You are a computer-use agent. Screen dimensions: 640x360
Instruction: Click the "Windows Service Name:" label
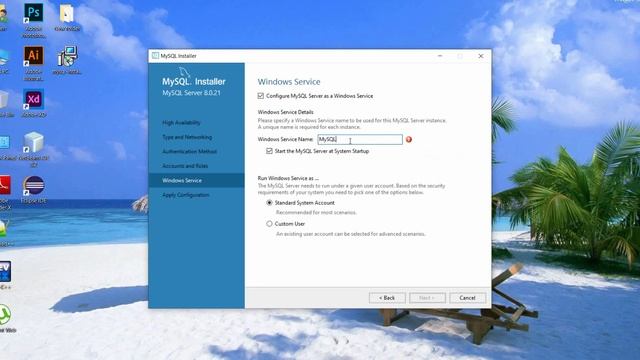(x=285, y=140)
